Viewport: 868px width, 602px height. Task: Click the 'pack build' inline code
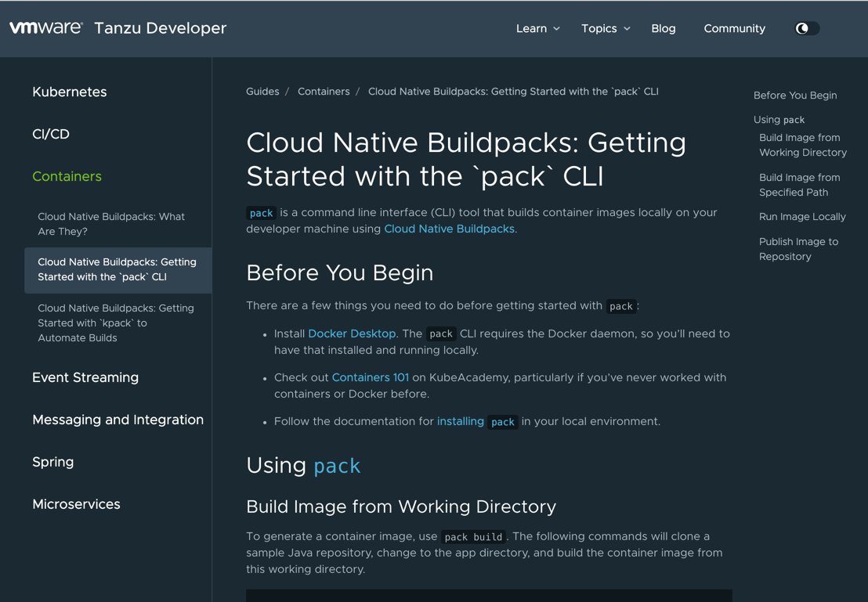473,537
